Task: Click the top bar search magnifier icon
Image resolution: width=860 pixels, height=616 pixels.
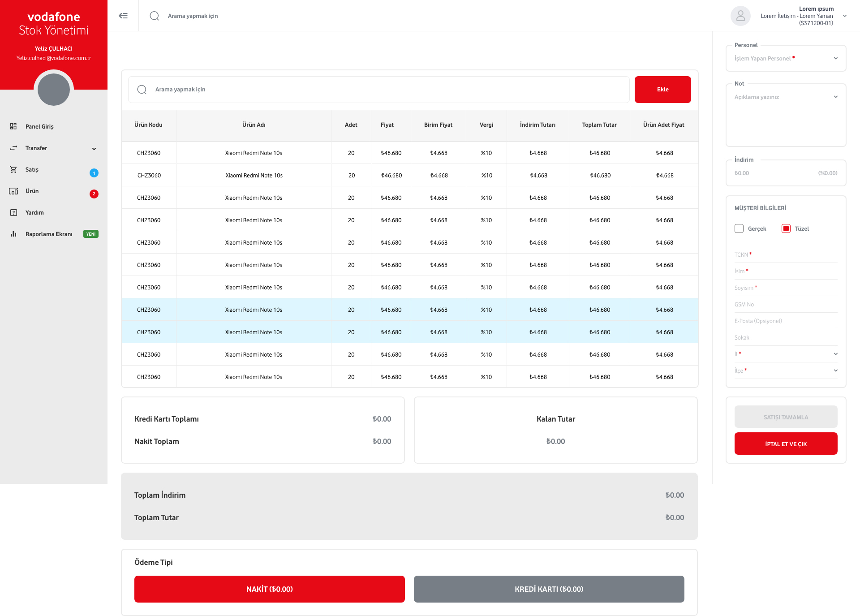Action: click(155, 16)
